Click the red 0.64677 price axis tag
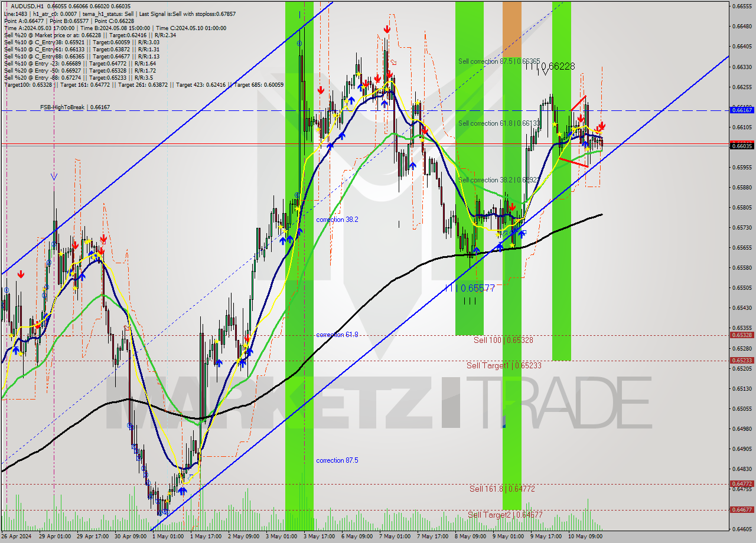Viewport: 756px width, 543px height. pos(741,509)
